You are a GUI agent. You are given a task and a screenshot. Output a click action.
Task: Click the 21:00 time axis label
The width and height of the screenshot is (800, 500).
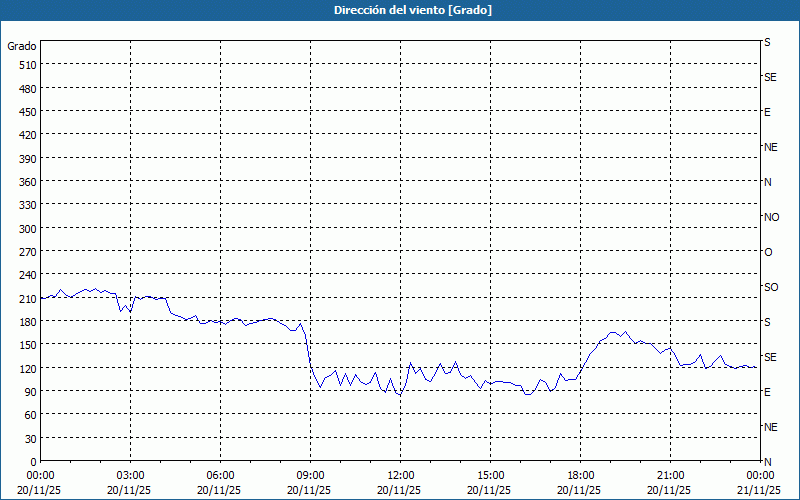pyautogui.click(x=670, y=475)
